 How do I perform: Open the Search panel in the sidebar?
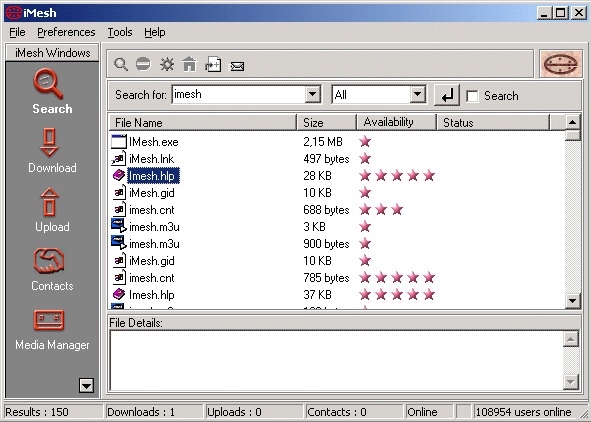[52, 92]
